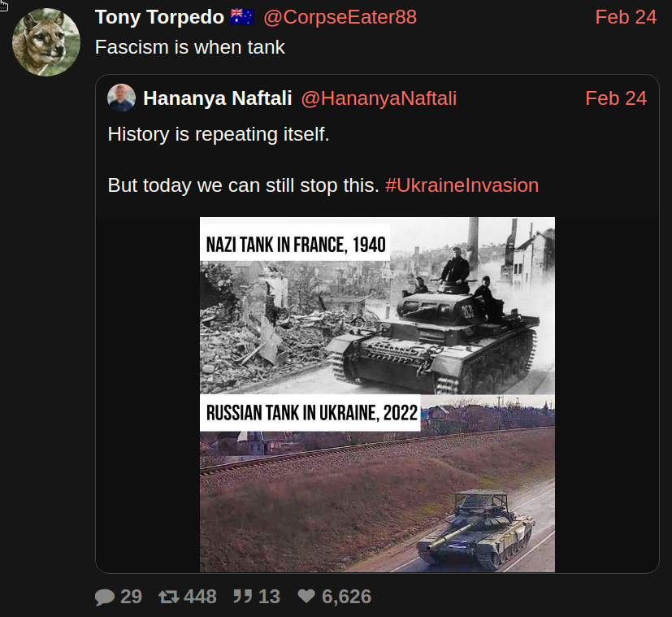Image resolution: width=672 pixels, height=617 pixels.
Task: Open the #UkraineInvasion hashtag
Action: (x=462, y=185)
